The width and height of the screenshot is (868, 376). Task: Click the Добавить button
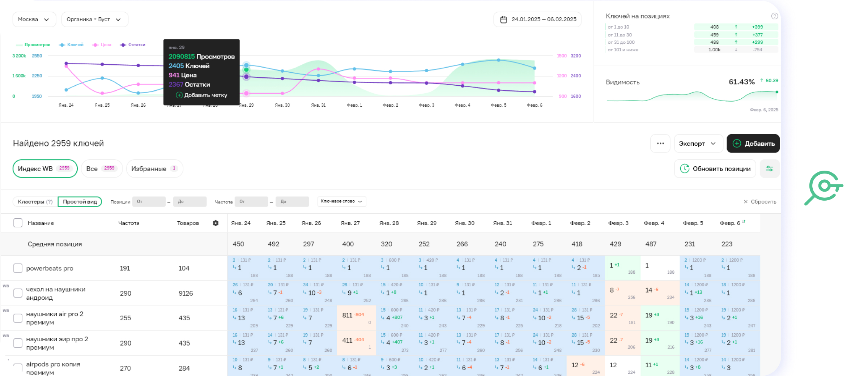coord(753,144)
